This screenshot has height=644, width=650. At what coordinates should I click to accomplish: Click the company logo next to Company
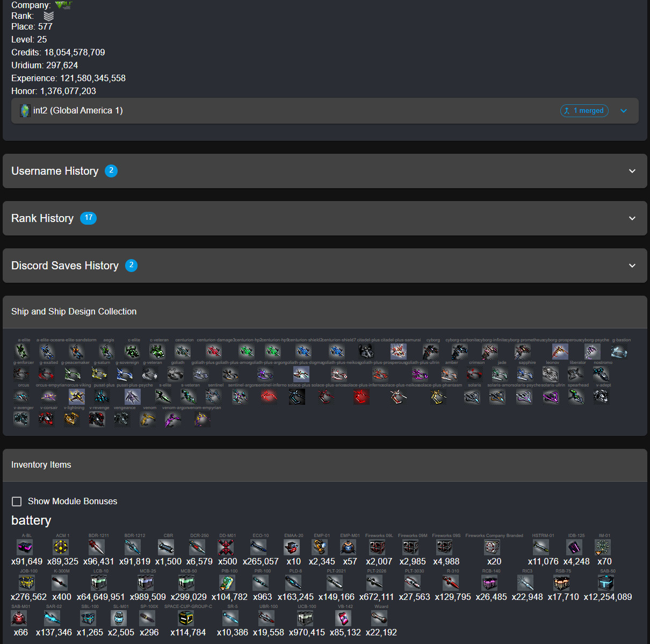click(x=63, y=5)
